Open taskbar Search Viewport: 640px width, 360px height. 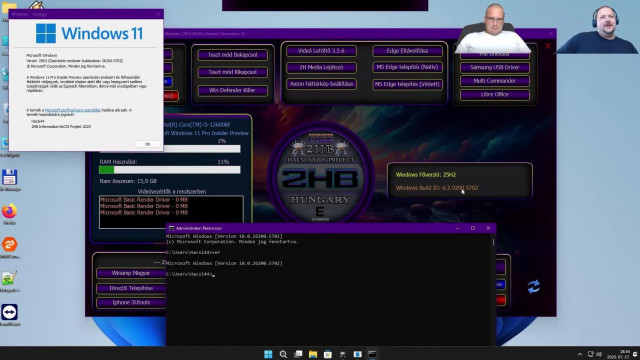(283, 354)
